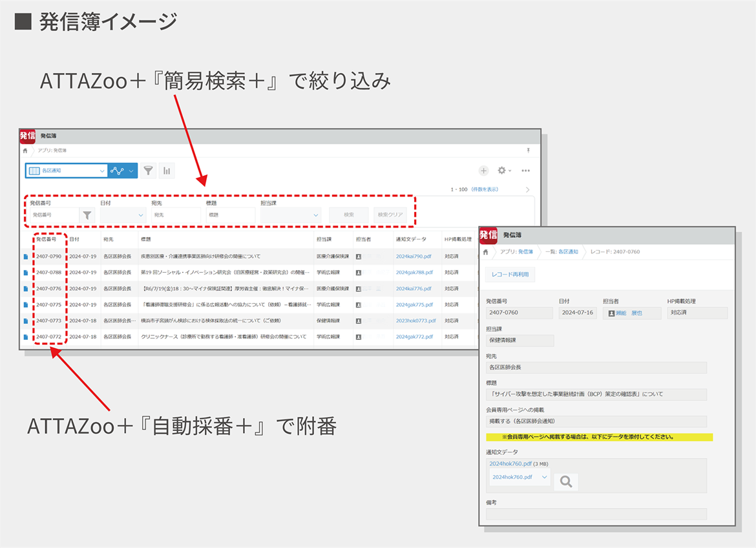The image size is (756, 548).
Task: Click the 検索クリア button
Action: (390, 215)
